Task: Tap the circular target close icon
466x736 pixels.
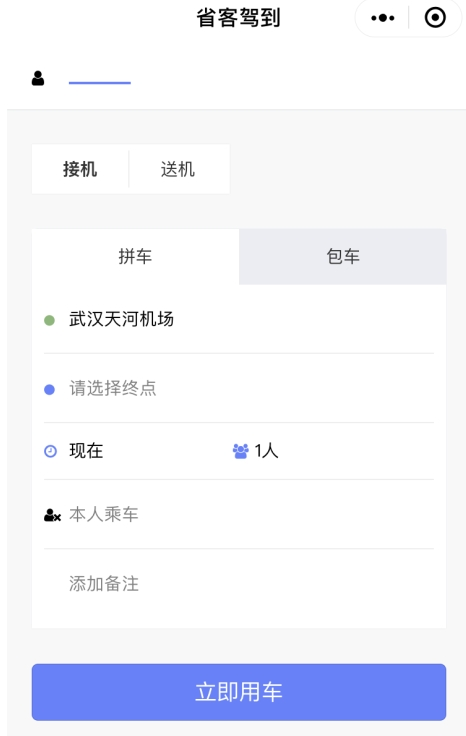Action: point(435,18)
